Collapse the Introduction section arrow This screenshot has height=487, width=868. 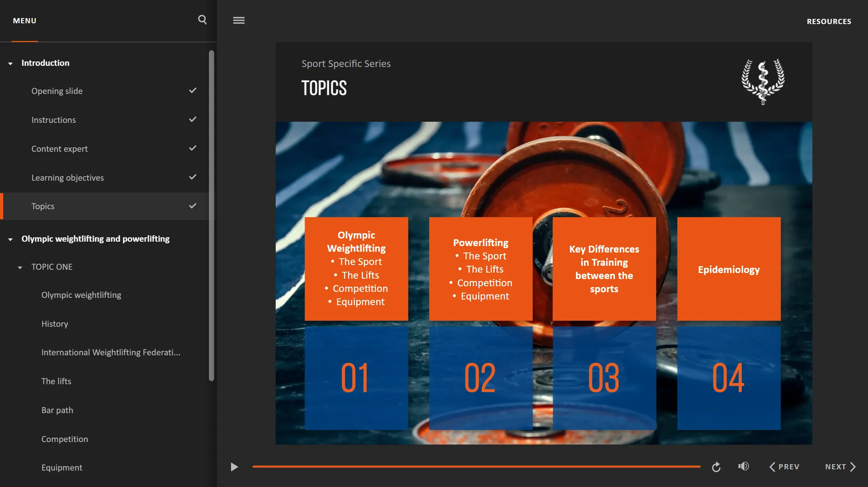pyautogui.click(x=10, y=63)
